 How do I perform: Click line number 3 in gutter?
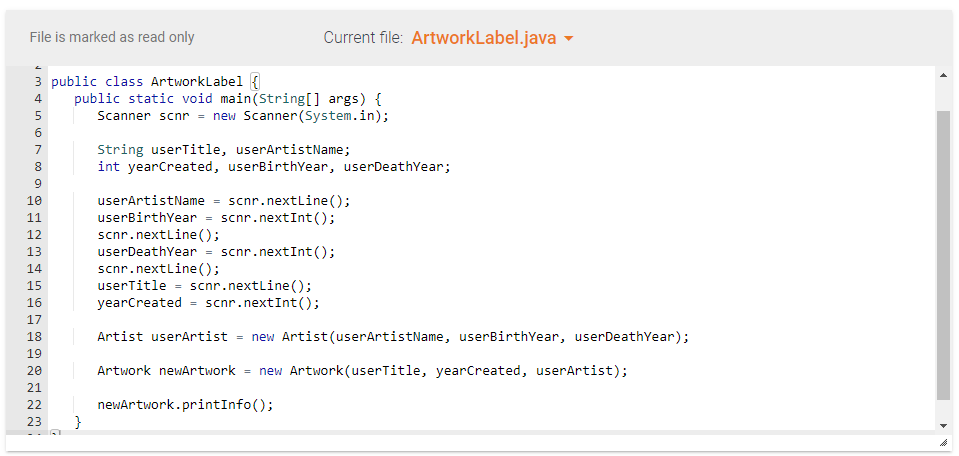(38, 81)
